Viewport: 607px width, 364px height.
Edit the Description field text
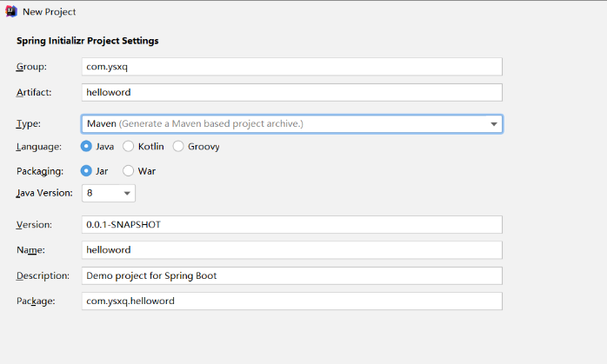click(x=291, y=275)
